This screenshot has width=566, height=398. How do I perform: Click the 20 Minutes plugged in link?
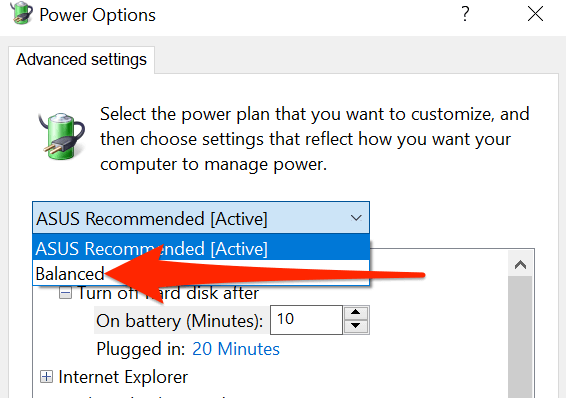point(236,349)
